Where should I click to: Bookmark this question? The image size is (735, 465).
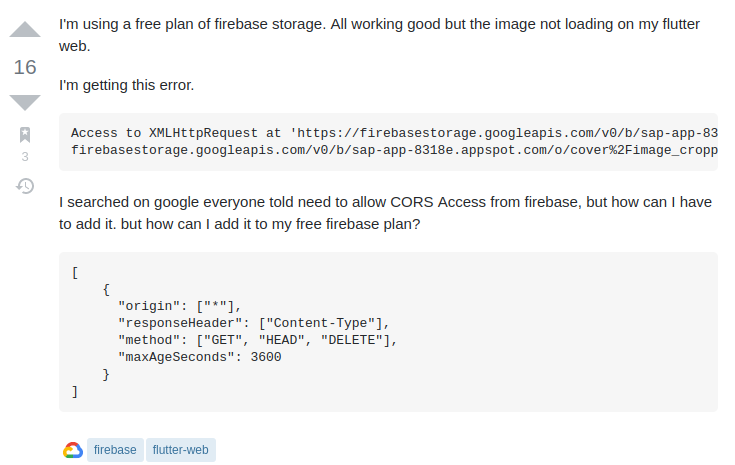25,135
